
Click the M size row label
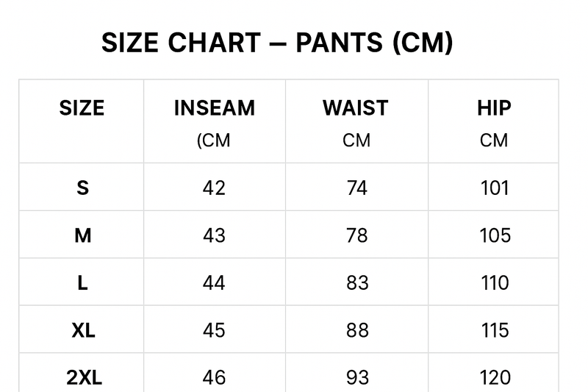coord(82,235)
